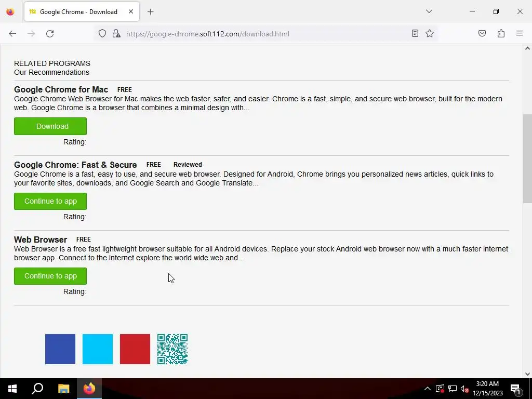Open the taskbar clock and date
Screen dimensions: 532x399
pos(487,389)
